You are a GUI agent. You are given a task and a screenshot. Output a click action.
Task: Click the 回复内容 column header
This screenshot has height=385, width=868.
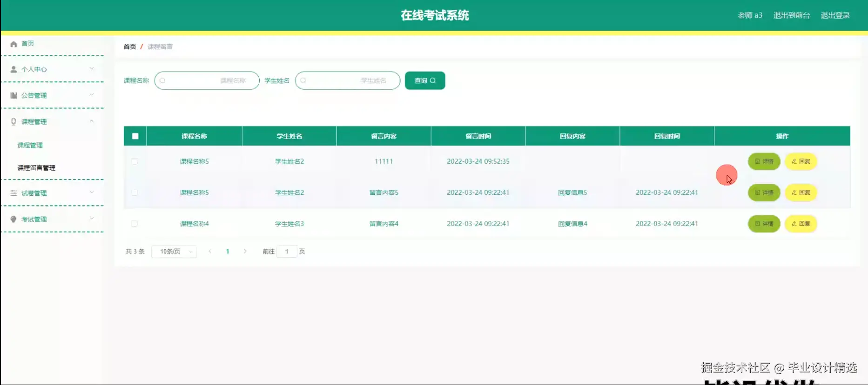point(572,136)
